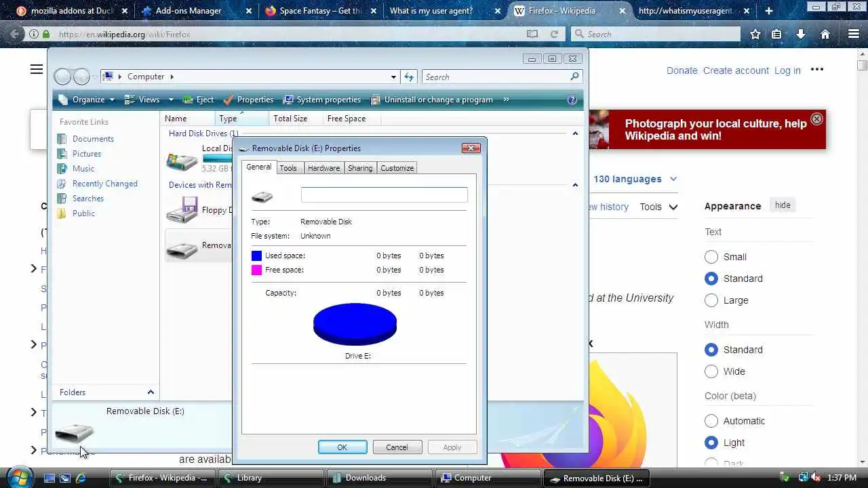Select Standard text size radio button

(x=711, y=279)
